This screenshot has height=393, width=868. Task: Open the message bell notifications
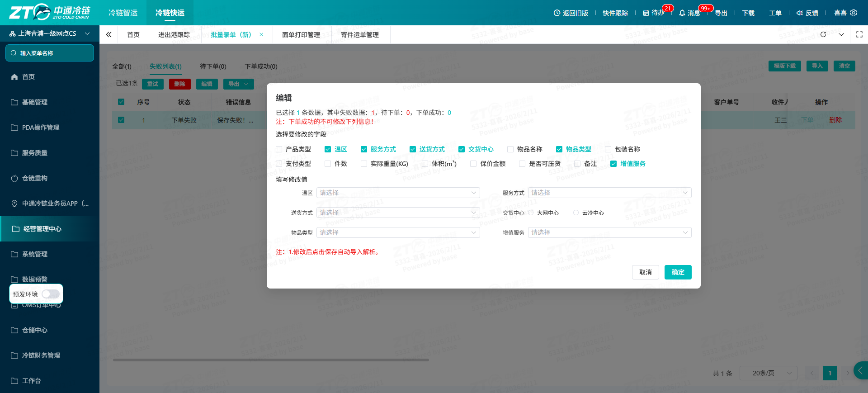(x=682, y=13)
